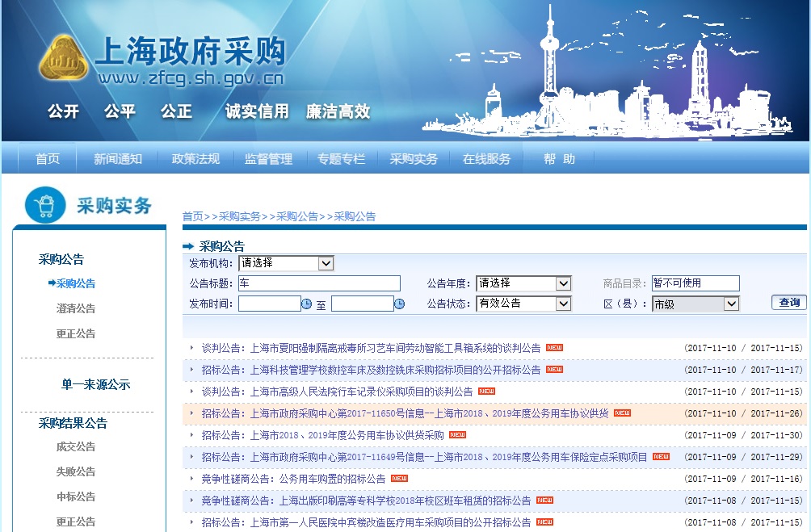The width and height of the screenshot is (811, 532).
Task: Open the 区（县） dropdown showing 市级
Action: pyautogui.click(x=695, y=304)
